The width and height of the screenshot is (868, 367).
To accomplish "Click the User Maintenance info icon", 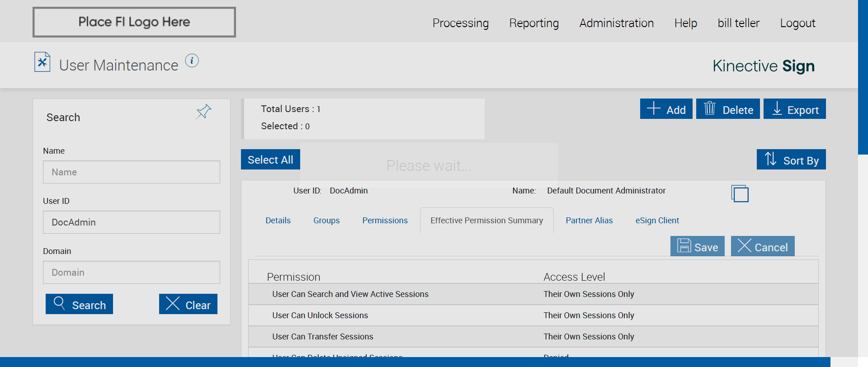I will (x=192, y=61).
